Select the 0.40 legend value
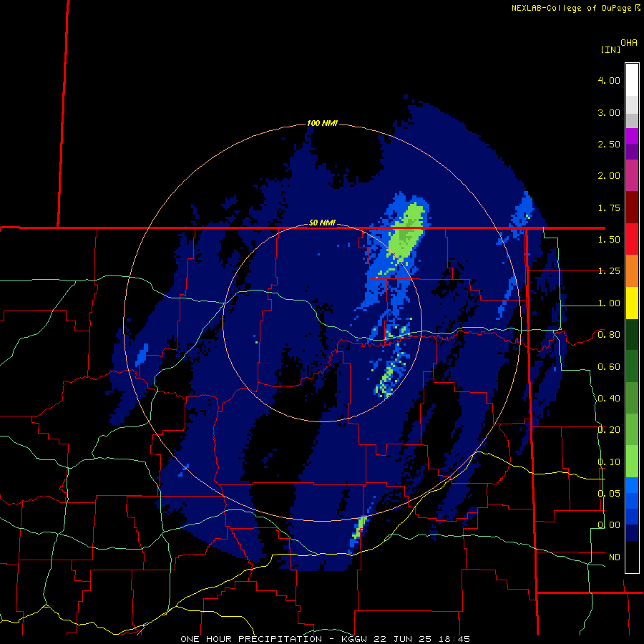Viewport: 644px width, 644px height. click(609, 399)
